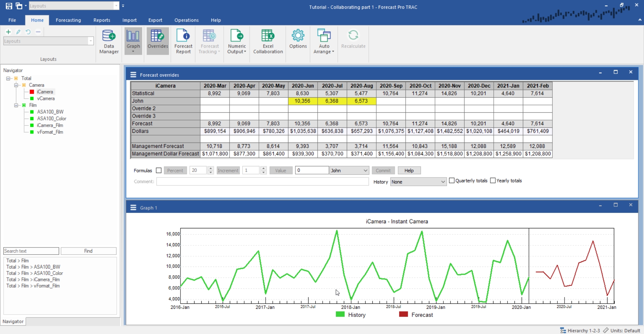Select the red iCamera node icon

[x=32, y=92]
